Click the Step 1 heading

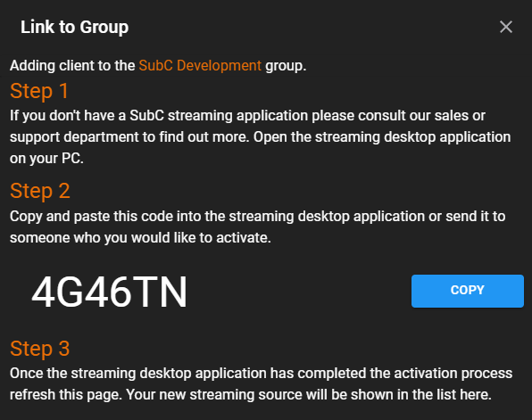(x=39, y=91)
